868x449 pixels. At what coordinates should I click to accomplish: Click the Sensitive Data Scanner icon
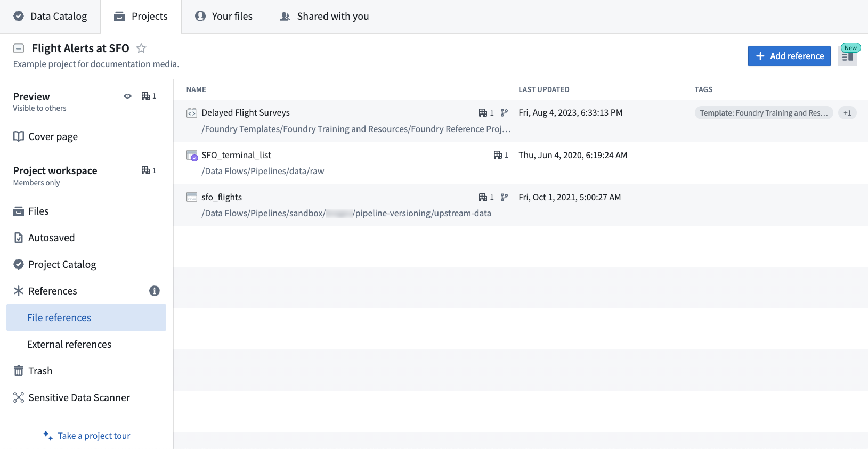19,397
